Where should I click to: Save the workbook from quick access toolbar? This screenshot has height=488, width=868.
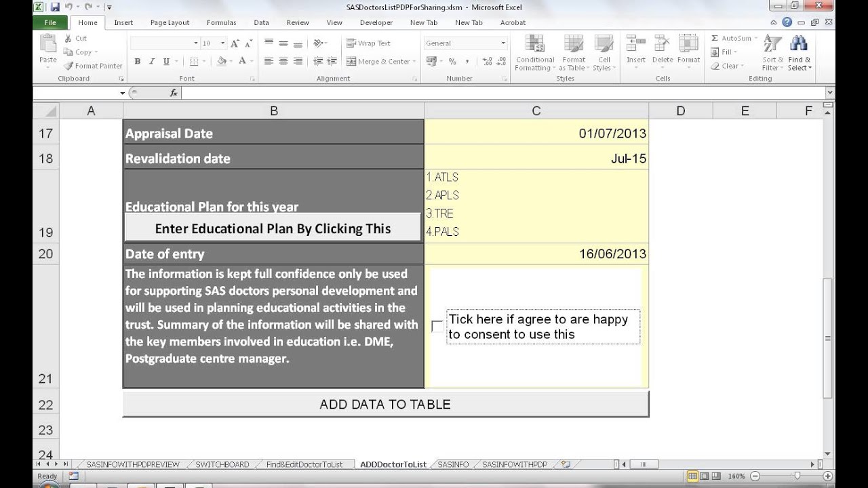click(55, 7)
